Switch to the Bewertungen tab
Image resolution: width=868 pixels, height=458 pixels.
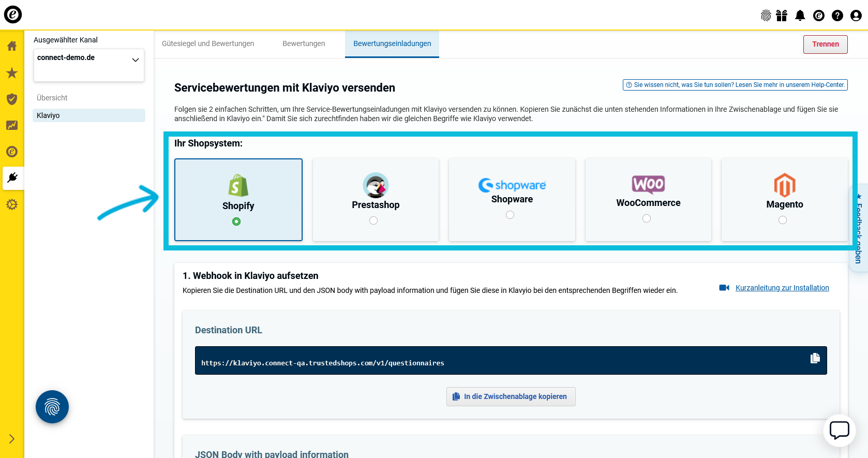coord(304,43)
